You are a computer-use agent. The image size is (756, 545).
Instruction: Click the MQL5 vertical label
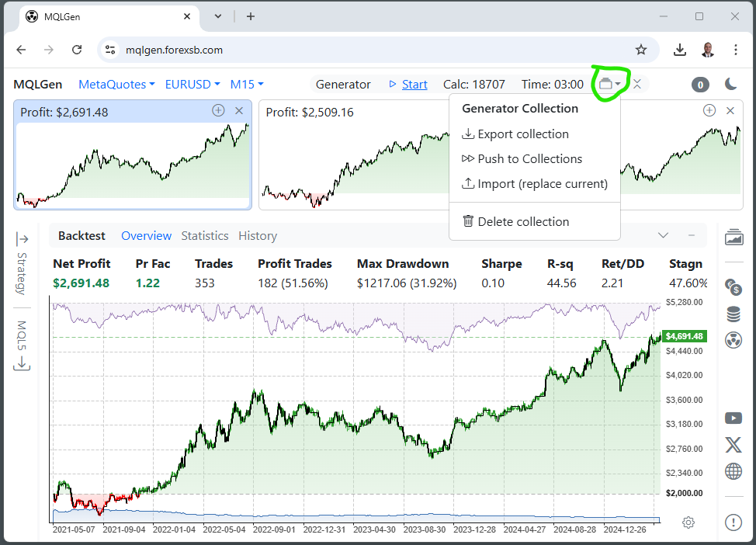(x=23, y=335)
